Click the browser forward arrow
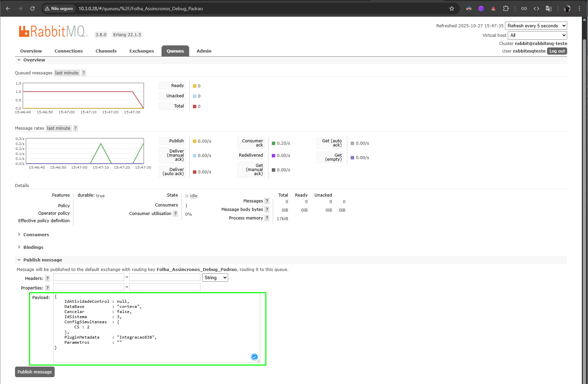This screenshot has height=384, width=588. 20,9
